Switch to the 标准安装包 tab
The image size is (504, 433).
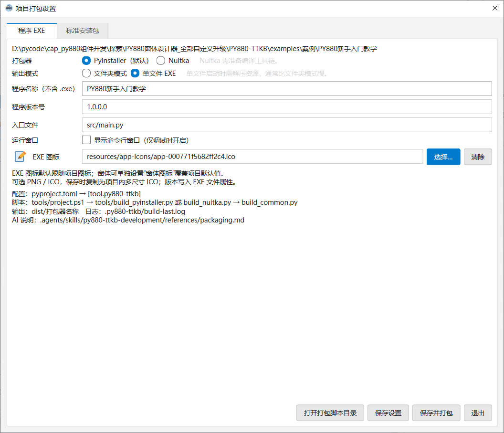[x=82, y=31]
